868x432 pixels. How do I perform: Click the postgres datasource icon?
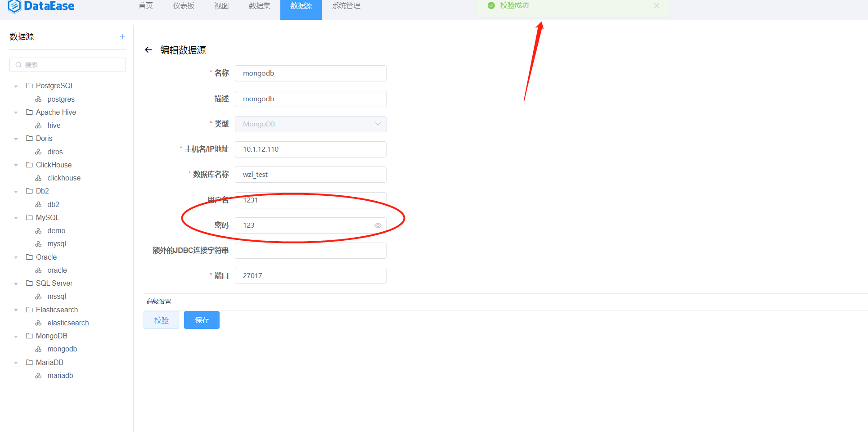39,99
